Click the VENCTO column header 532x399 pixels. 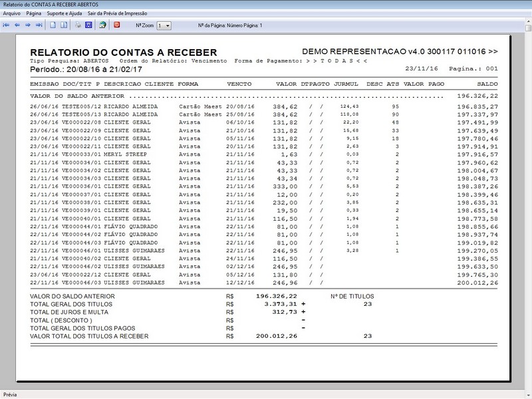tap(239, 84)
